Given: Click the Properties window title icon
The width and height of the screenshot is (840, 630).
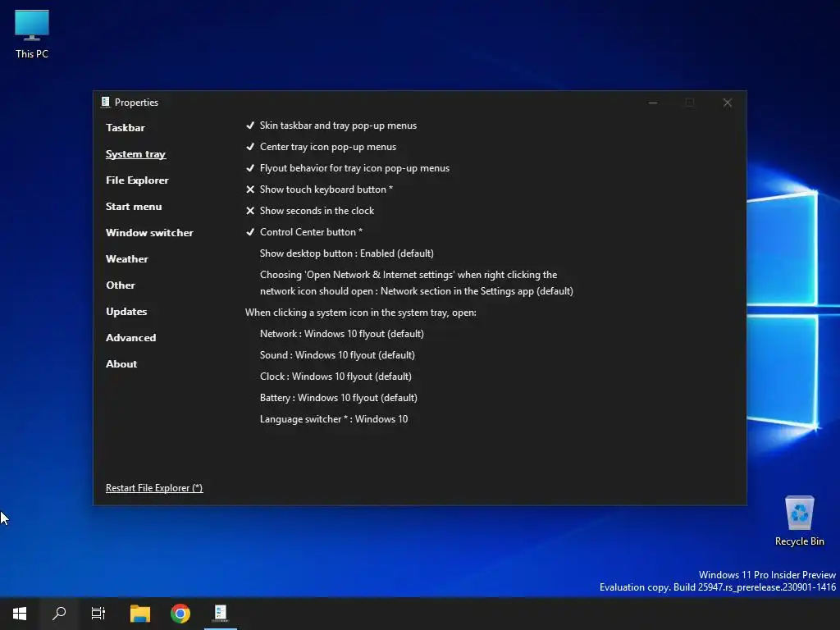Looking at the screenshot, I should coord(106,102).
